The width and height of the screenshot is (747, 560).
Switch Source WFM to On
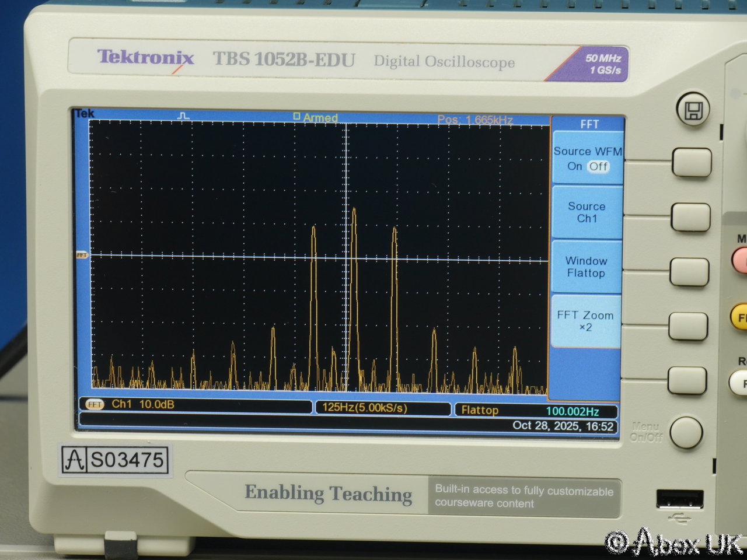(574, 166)
